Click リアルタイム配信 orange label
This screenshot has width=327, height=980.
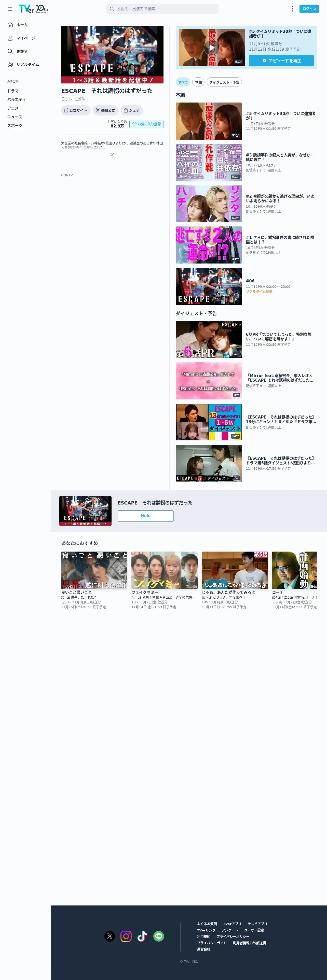[259, 291]
